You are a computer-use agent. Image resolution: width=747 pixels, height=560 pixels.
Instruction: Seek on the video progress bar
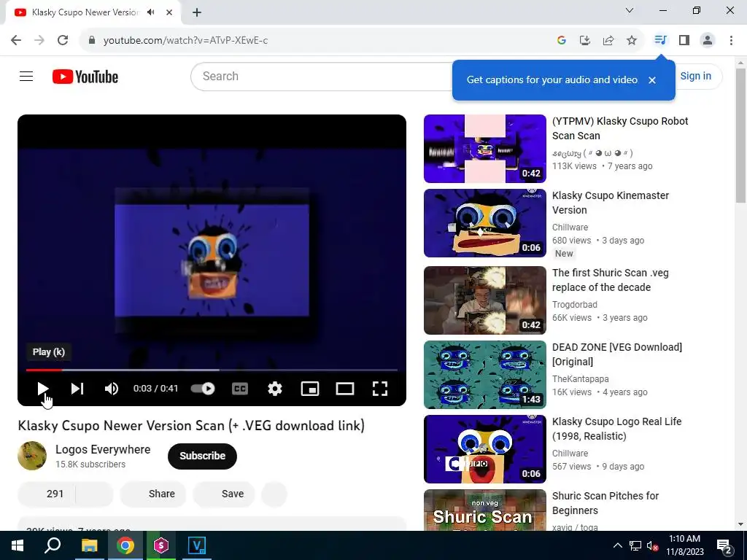point(212,370)
